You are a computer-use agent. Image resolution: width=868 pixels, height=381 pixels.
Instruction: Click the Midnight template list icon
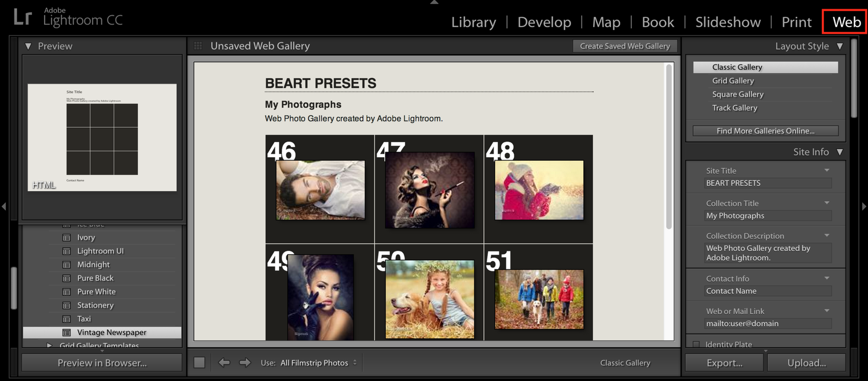[x=68, y=264]
